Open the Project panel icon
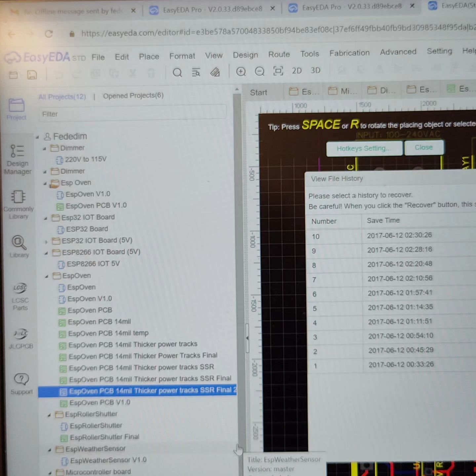 coord(17,109)
